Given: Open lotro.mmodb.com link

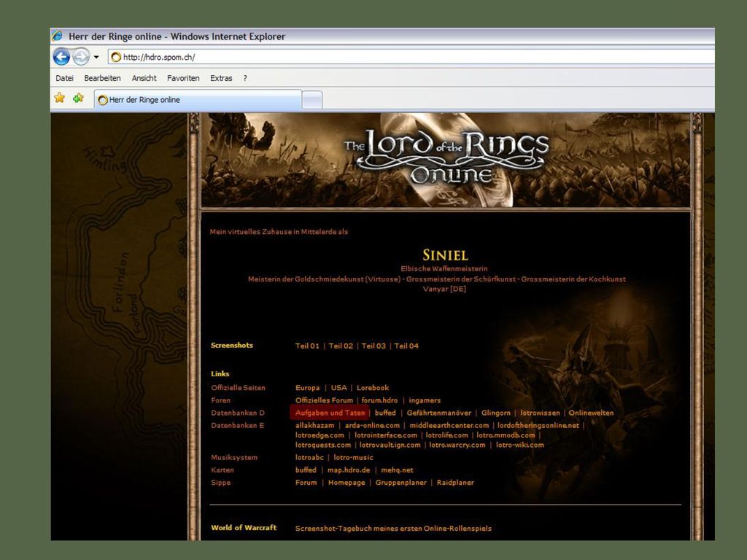Looking at the screenshot, I should (506, 435).
